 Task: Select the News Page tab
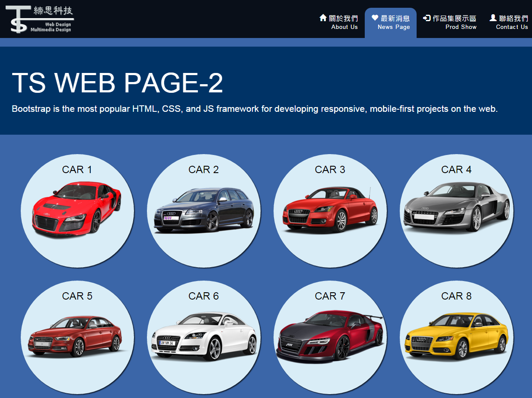click(x=391, y=23)
